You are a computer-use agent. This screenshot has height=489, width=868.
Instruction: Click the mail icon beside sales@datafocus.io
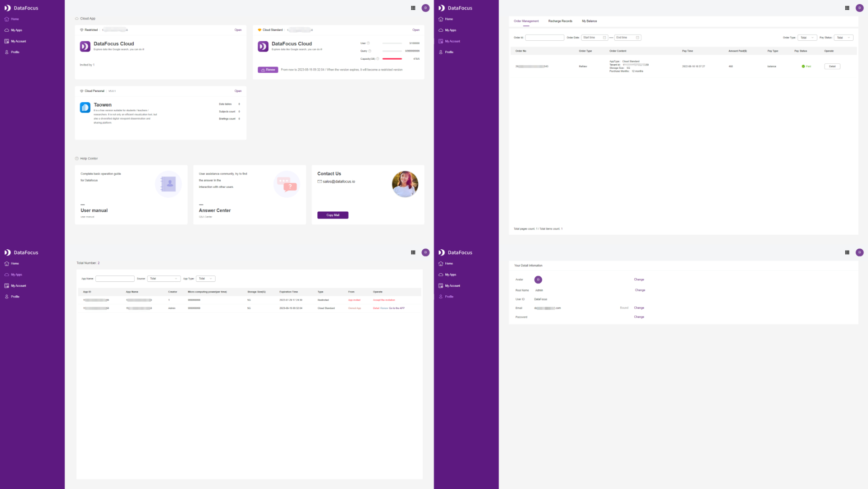pyautogui.click(x=320, y=181)
